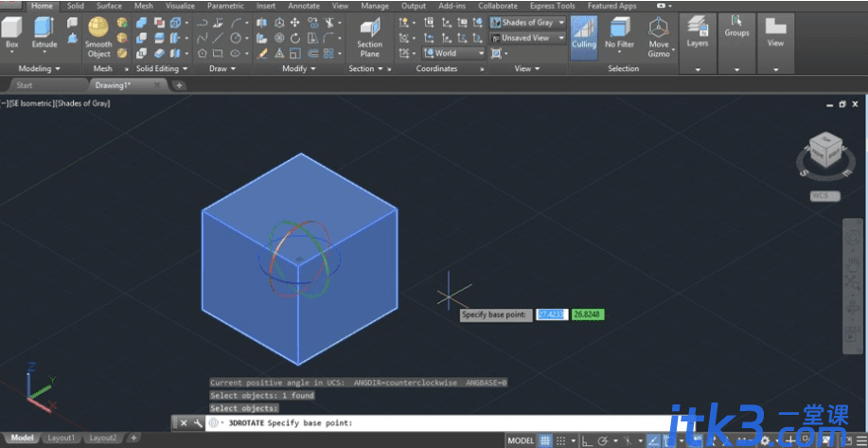Open the No Filter selection option
This screenshot has height=448, width=868.
point(619,35)
